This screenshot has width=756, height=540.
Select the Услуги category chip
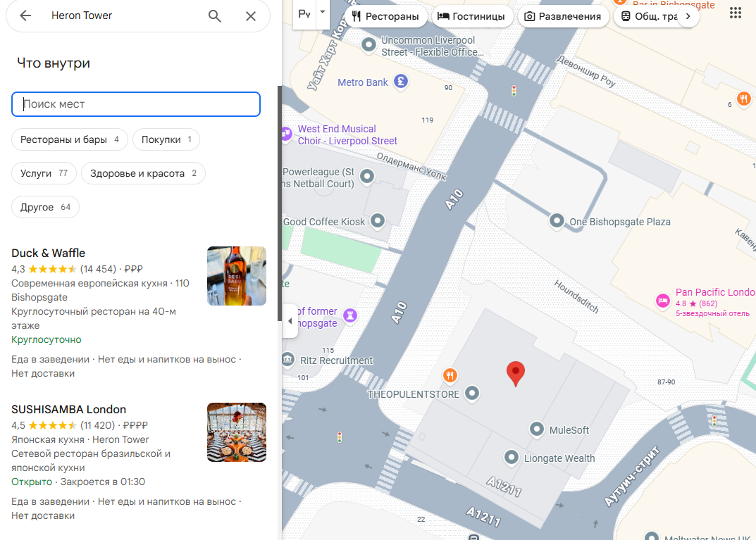tap(44, 173)
